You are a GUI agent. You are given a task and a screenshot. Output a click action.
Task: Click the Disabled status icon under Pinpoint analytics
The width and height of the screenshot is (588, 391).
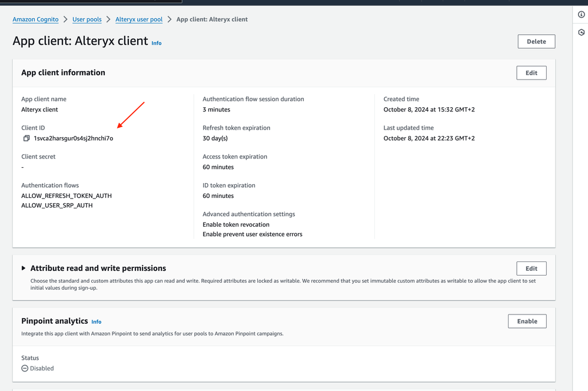(25, 369)
